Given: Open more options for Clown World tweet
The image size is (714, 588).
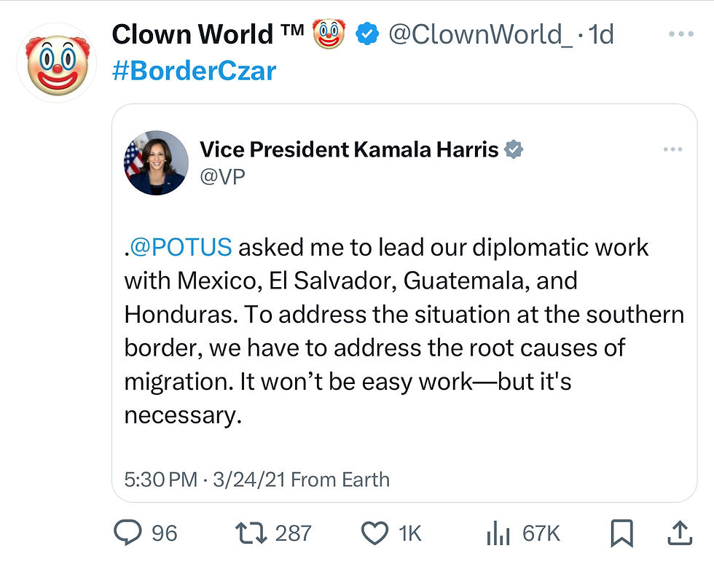Looking at the screenshot, I should point(680,34).
